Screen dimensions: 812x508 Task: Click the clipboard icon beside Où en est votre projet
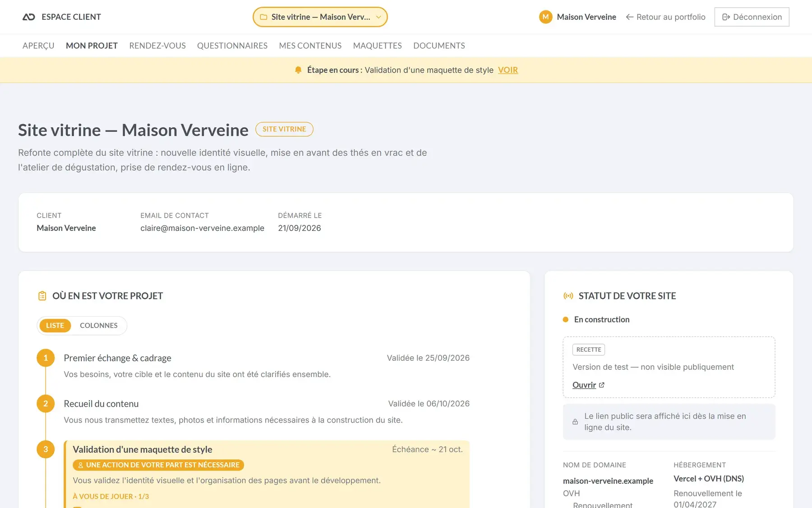coord(42,296)
